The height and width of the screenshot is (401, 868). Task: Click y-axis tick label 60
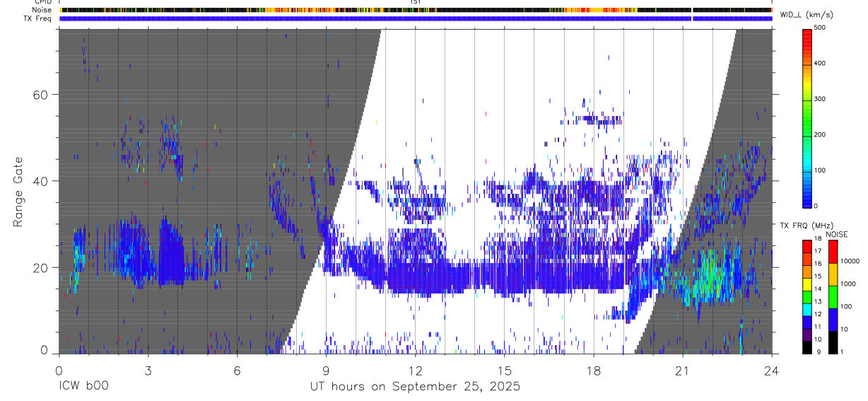(40, 95)
